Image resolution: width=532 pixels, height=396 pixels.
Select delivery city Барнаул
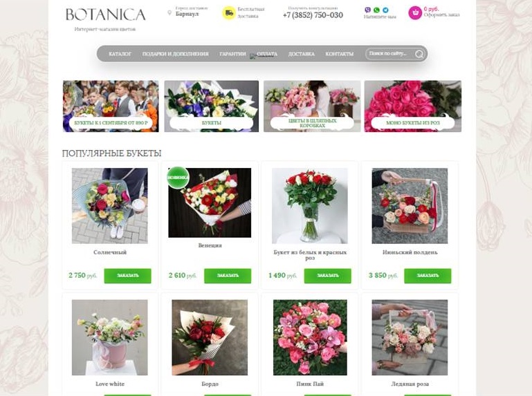pos(187,14)
